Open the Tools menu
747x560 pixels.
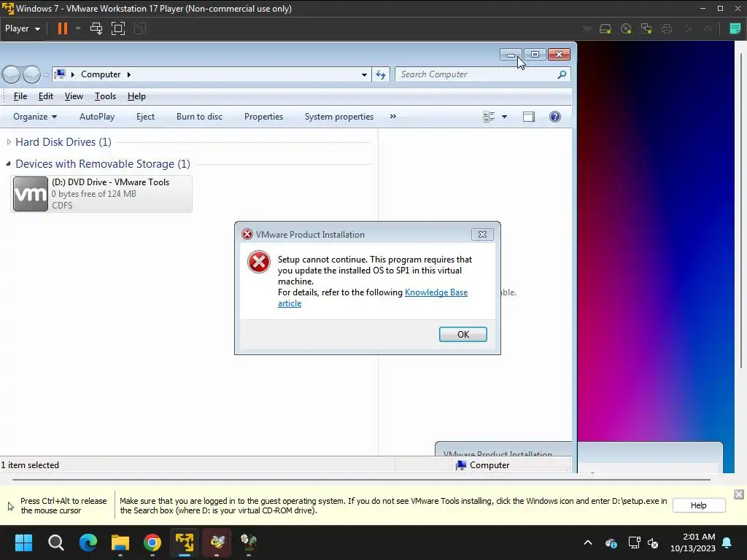[x=105, y=96]
